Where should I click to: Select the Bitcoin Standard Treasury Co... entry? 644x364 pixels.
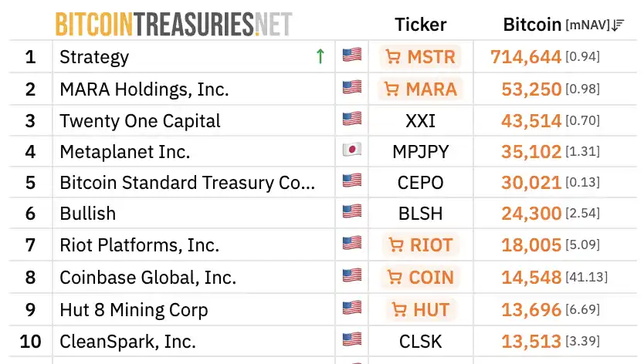[188, 183]
